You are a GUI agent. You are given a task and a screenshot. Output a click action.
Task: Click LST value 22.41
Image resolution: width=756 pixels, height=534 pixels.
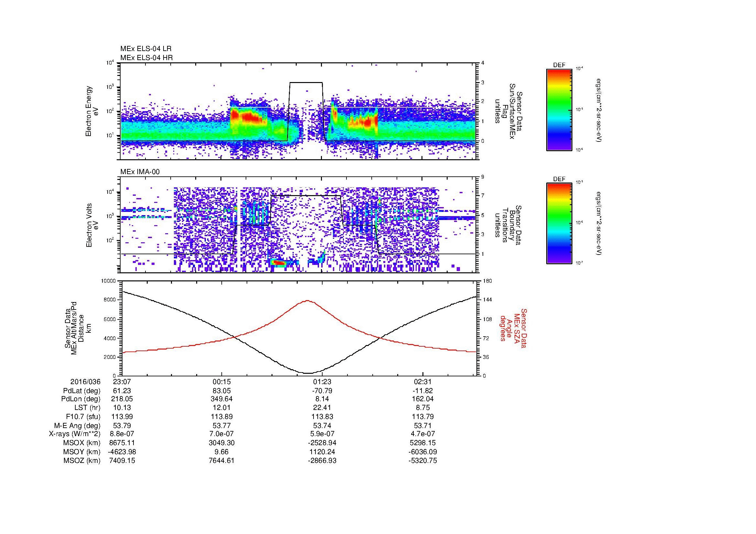(x=322, y=408)
